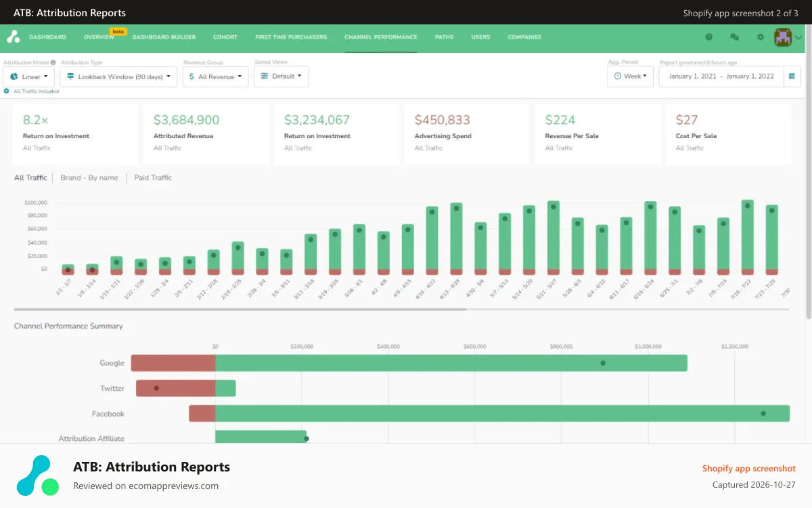This screenshot has height=508, width=812.
Task: Open the chat messages icon
Action: [734, 37]
